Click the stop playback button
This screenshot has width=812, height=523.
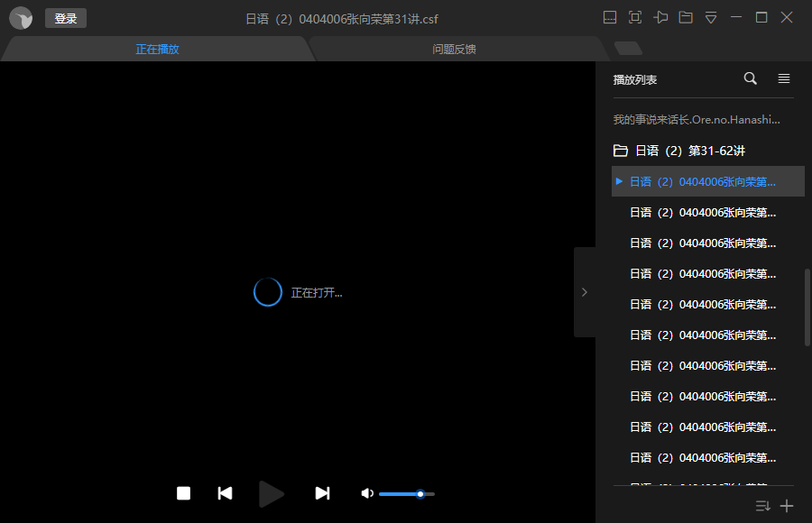(184, 493)
